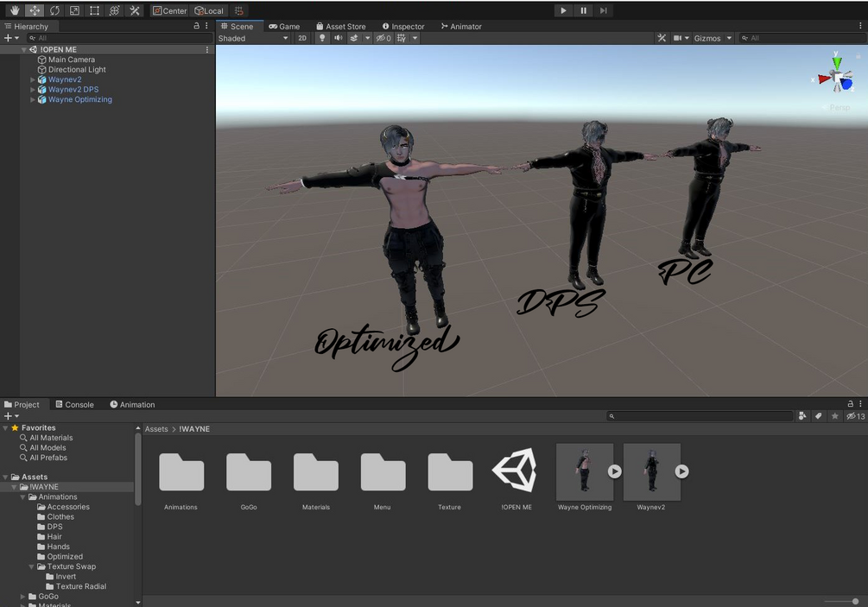Expand the Waynev2 DPS prefab
Screen dimensions: 868x607
(33, 90)
